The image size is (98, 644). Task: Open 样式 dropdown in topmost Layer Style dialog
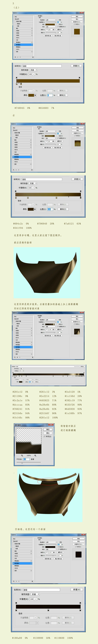point(51,27)
